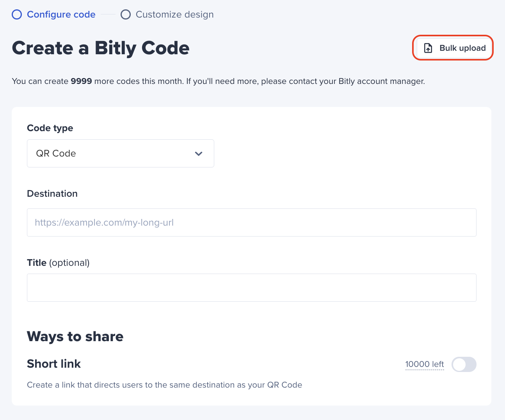Focus the Destination URL input field
This screenshot has width=505, height=420.
click(252, 222)
